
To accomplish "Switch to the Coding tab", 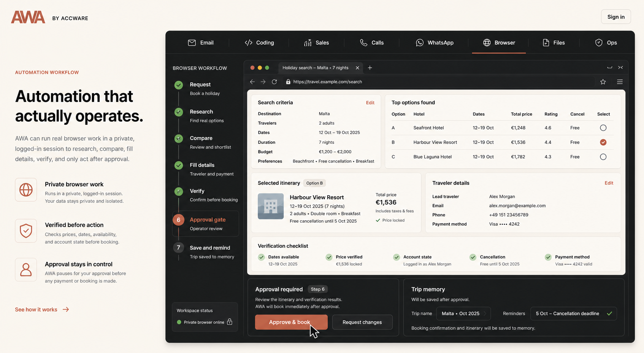I will pyautogui.click(x=259, y=43).
